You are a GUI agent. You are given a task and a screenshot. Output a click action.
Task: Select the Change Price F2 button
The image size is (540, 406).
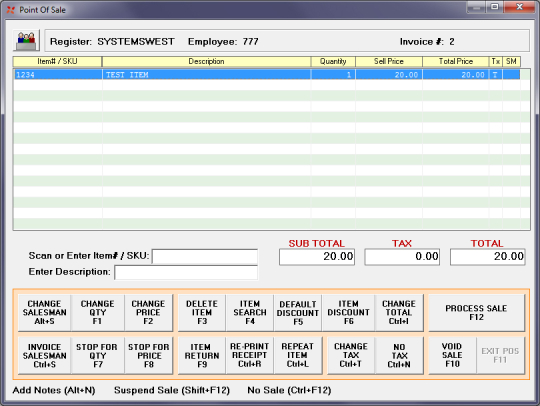tap(148, 313)
